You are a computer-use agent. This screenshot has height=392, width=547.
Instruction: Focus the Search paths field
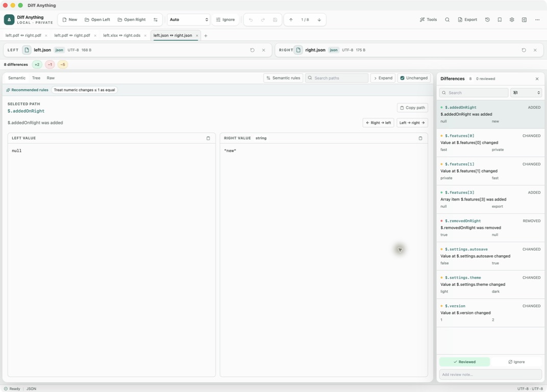[337, 78]
